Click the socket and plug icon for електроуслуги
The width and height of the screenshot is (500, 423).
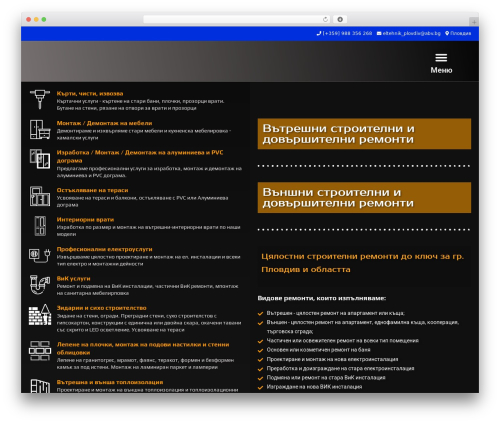click(40, 255)
